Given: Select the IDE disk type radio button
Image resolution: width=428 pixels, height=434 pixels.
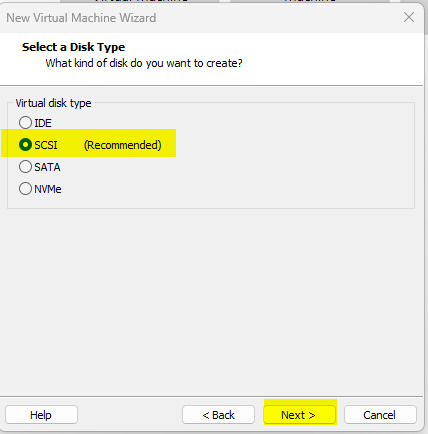Looking at the screenshot, I should point(25,123).
